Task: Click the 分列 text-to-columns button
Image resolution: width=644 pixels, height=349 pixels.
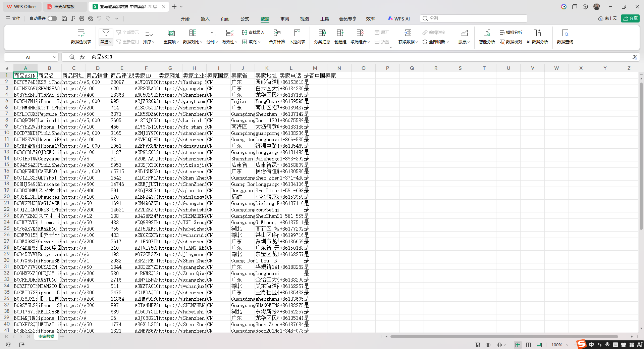Action: point(212,36)
